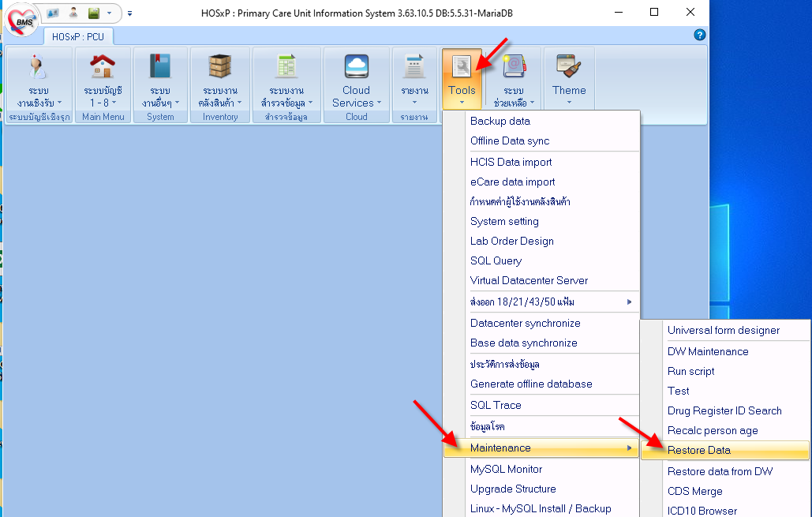The height and width of the screenshot is (517, 812).
Task: Open Lab Order Design
Action: pyautogui.click(x=541, y=241)
